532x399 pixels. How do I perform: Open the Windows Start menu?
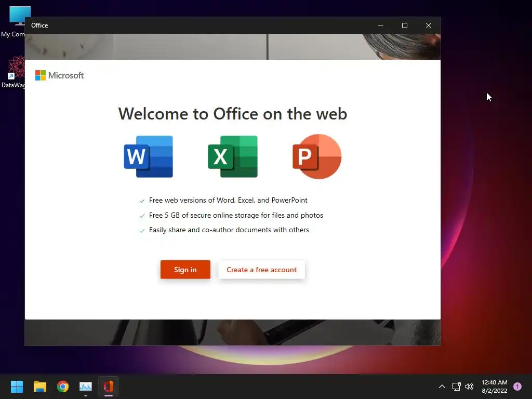[x=17, y=387]
